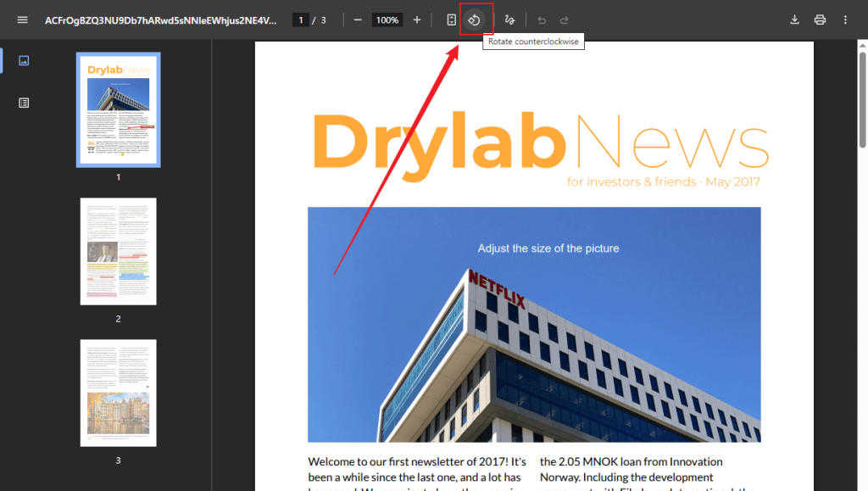Rotate the page counterclockwise
Image resolution: width=868 pixels, height=491 pixels.
476,20
